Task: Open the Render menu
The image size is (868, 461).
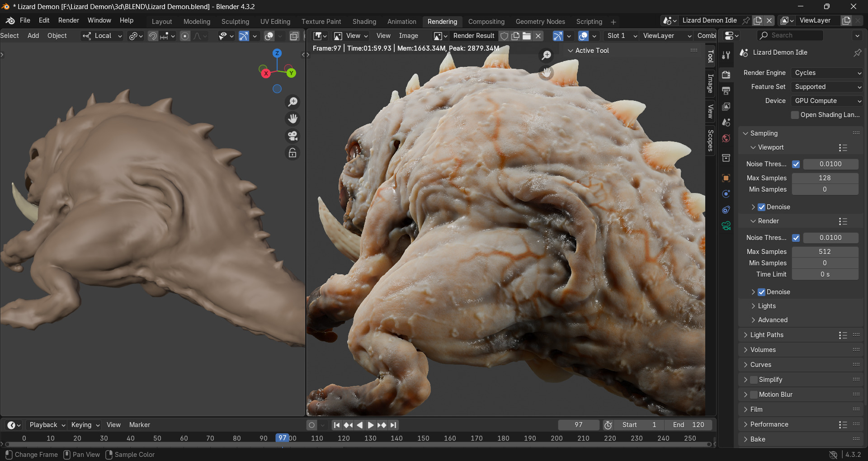Action: tap(69, 20)
